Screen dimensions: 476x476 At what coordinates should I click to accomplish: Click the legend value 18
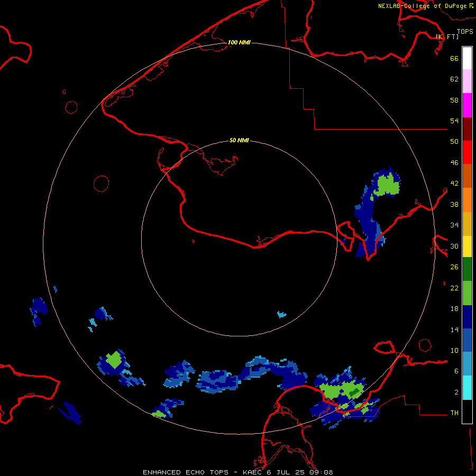454,309
